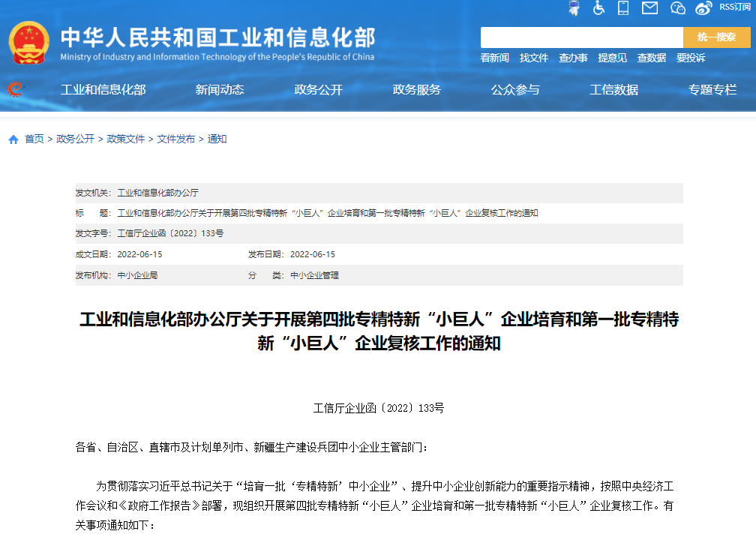Open the 政务服务 menu

tap(417, 89)
